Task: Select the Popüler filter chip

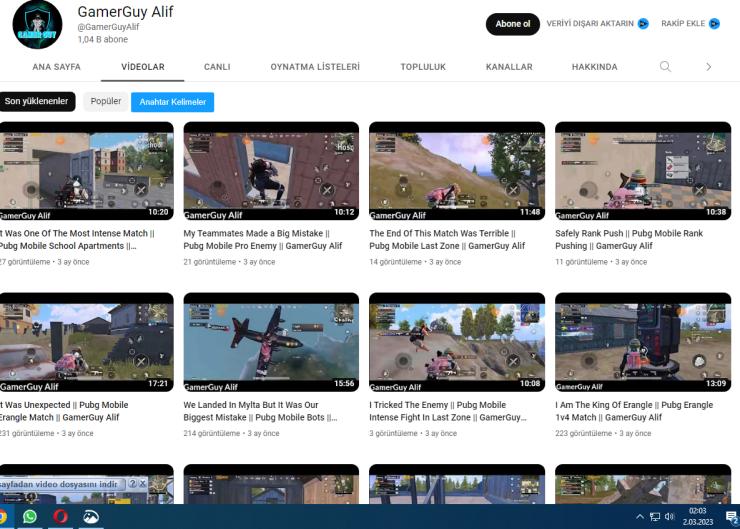Action: 106,101
